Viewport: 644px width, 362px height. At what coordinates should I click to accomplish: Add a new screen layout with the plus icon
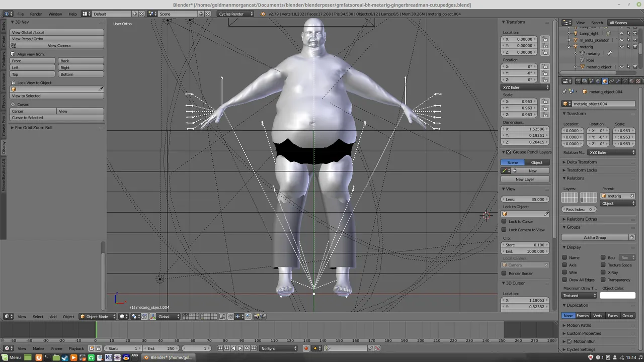point(135,14)
